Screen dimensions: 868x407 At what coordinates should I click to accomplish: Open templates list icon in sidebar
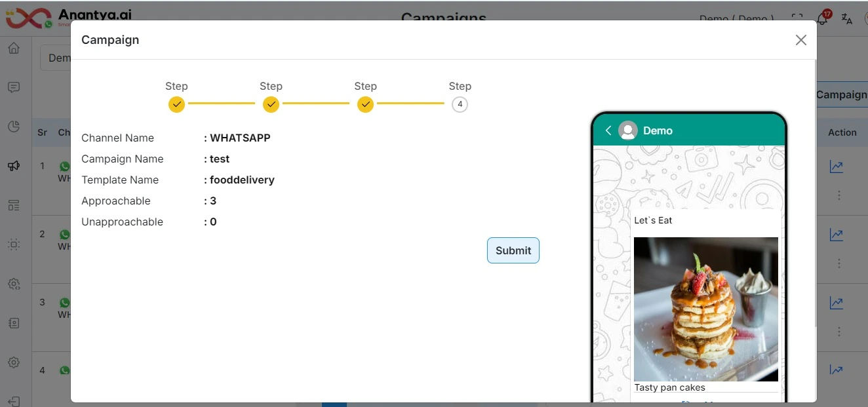coord(14,205)
